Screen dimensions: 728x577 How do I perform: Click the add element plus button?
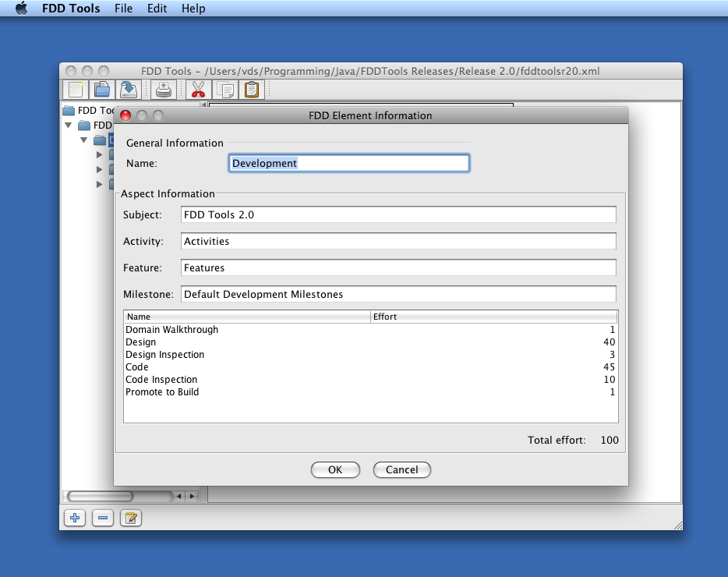tap(75, 518)
